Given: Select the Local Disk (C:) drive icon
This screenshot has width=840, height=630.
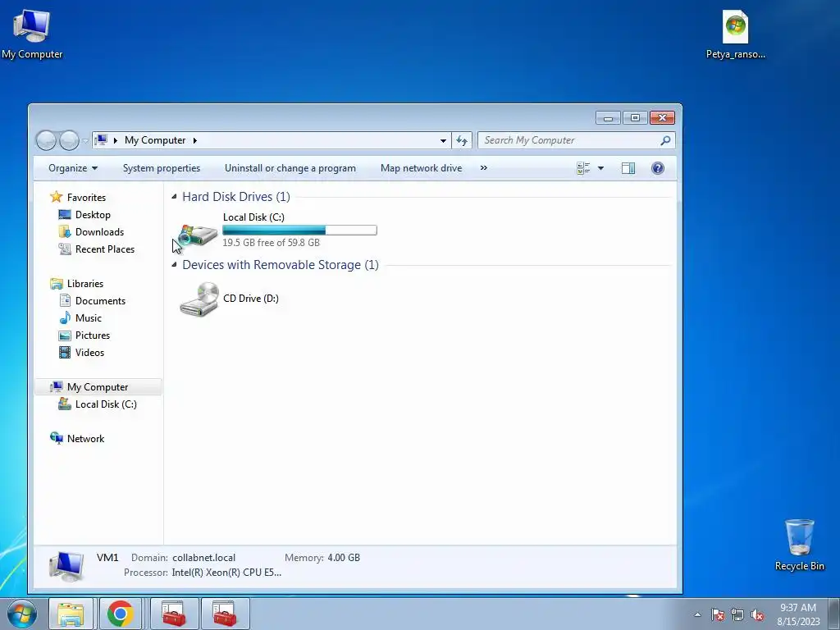Looking at the screenshot, I should coord(198,234).
